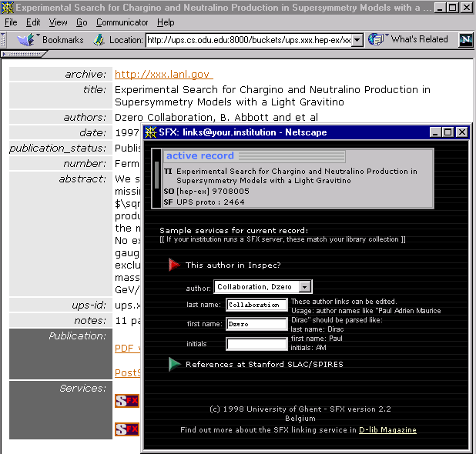Click the authors value 'Dzero Collaboration, B. Abbott'
The image size is (476, 454).
click(192, 118)
